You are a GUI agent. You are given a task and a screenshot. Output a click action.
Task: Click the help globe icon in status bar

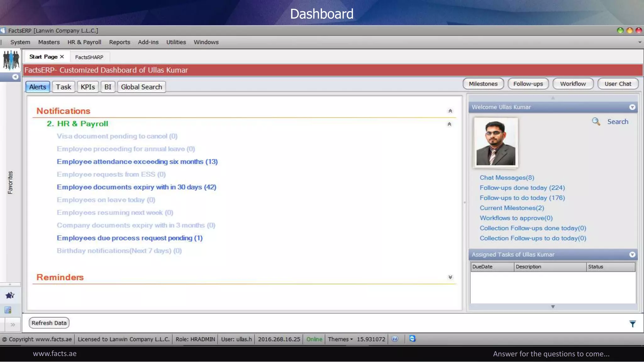pyautogui.click(x=395, y=339)
